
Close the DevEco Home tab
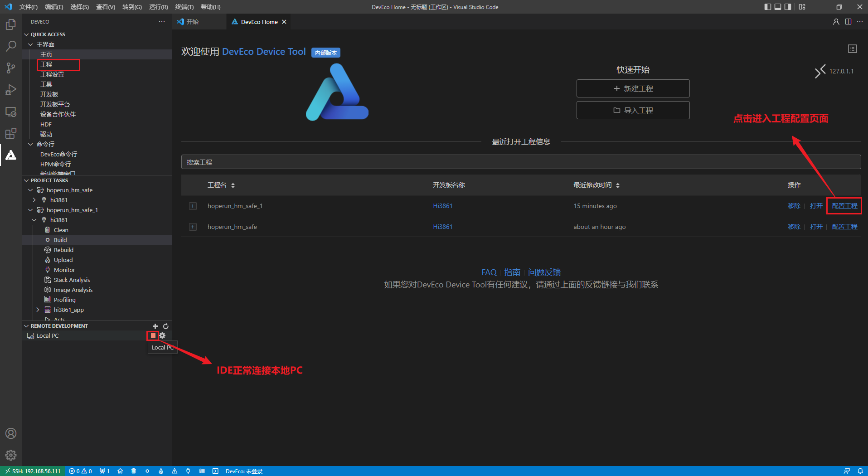[284, 22]
